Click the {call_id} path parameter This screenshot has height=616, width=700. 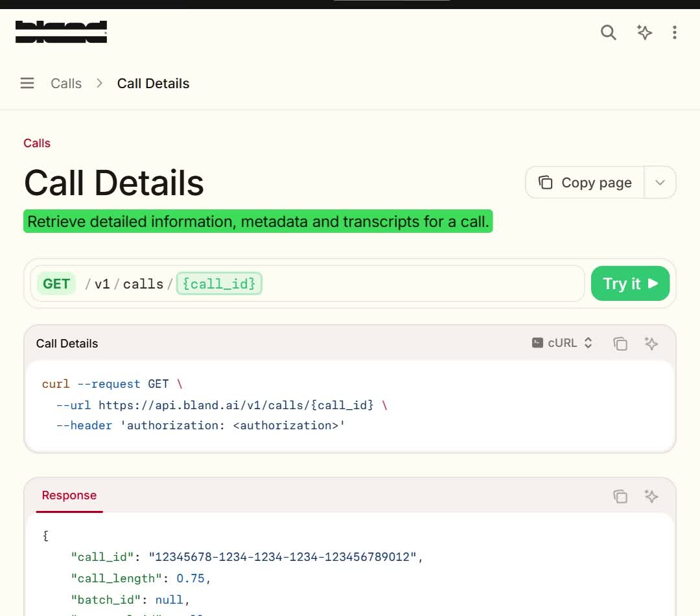[x=219, y=283]
